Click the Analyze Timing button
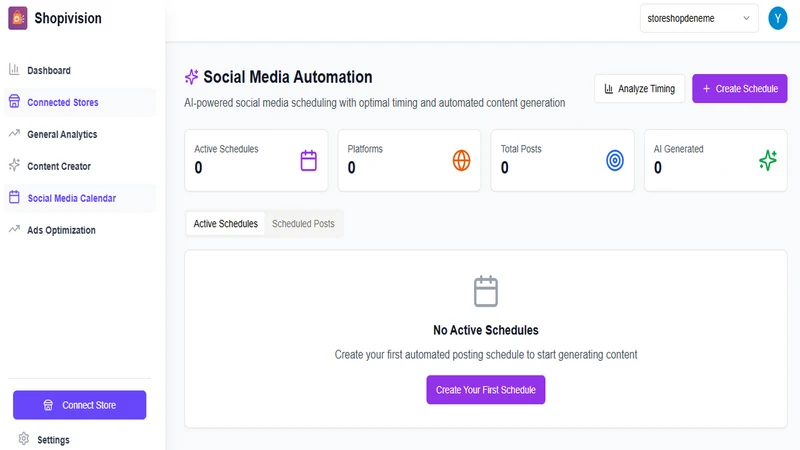800x450 pixels. [639, 88]
